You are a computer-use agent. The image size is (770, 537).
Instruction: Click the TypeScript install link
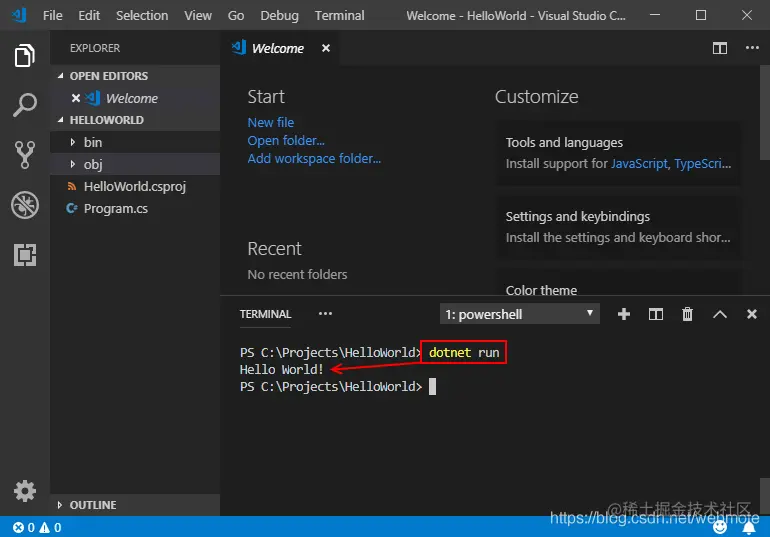pyautogui.click(x=702, y=163)
